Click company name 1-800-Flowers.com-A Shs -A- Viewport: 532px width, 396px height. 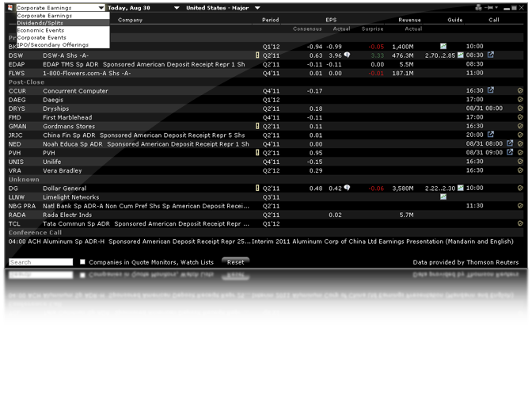[x=87, y=73]
